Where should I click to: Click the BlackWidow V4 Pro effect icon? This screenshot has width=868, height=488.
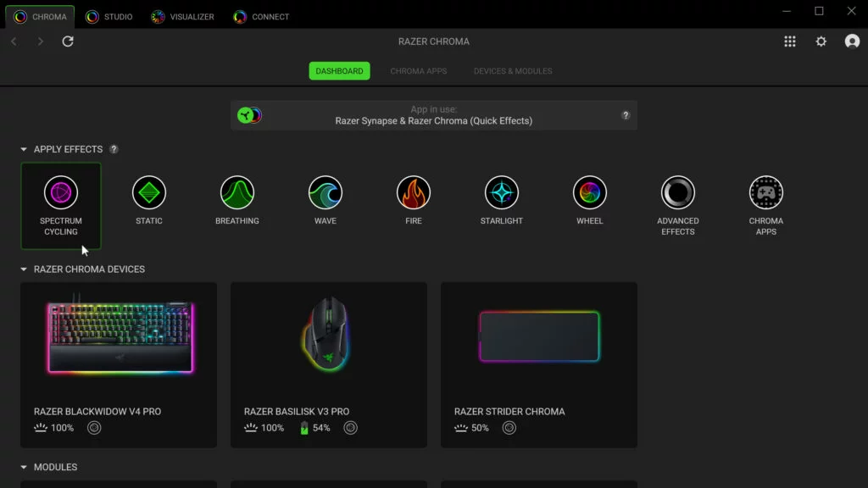click(x=94, y=428)
